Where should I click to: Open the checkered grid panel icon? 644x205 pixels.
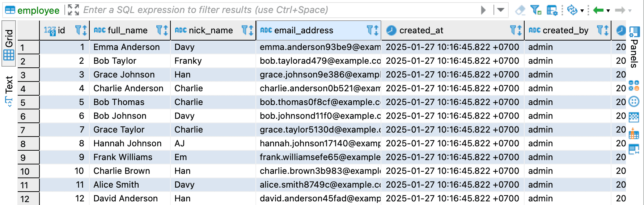(x=634, y=117)
